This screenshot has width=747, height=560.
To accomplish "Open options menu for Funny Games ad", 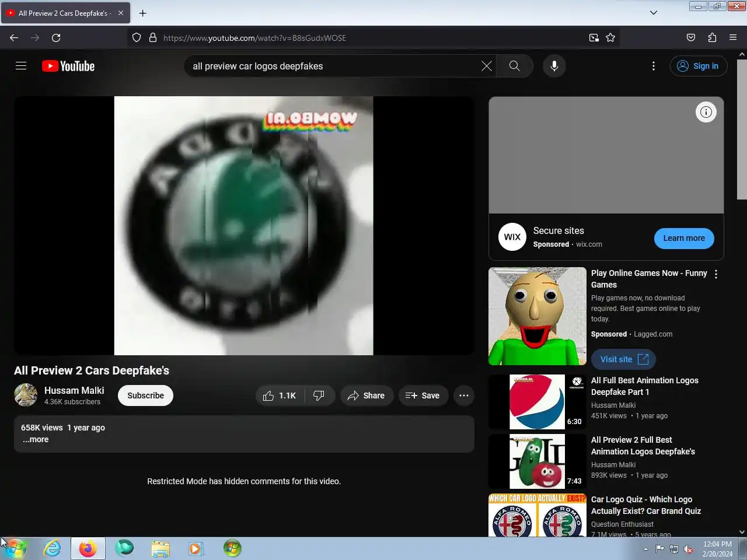I will pyautogui.click(x=716, y=274).
